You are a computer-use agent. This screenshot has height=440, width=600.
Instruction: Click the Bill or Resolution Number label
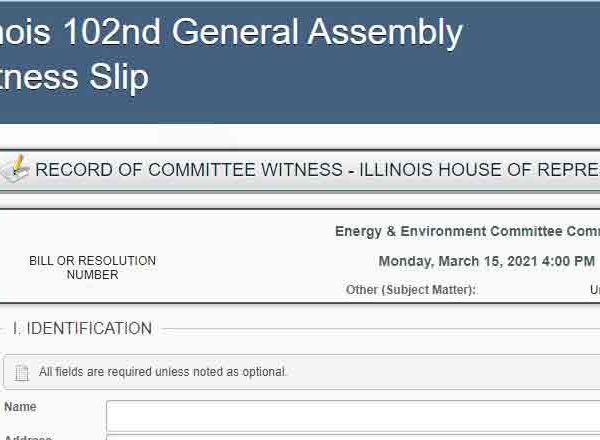click(92, 267)
